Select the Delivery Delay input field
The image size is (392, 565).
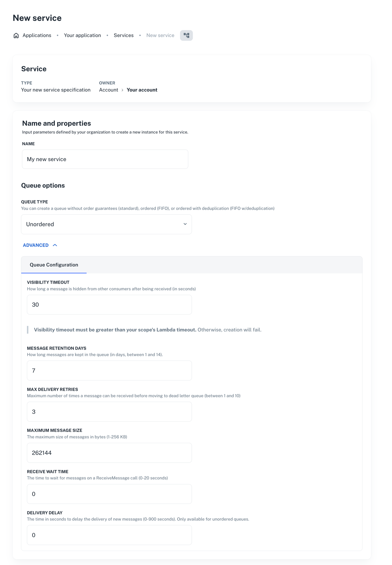point(109,535)
